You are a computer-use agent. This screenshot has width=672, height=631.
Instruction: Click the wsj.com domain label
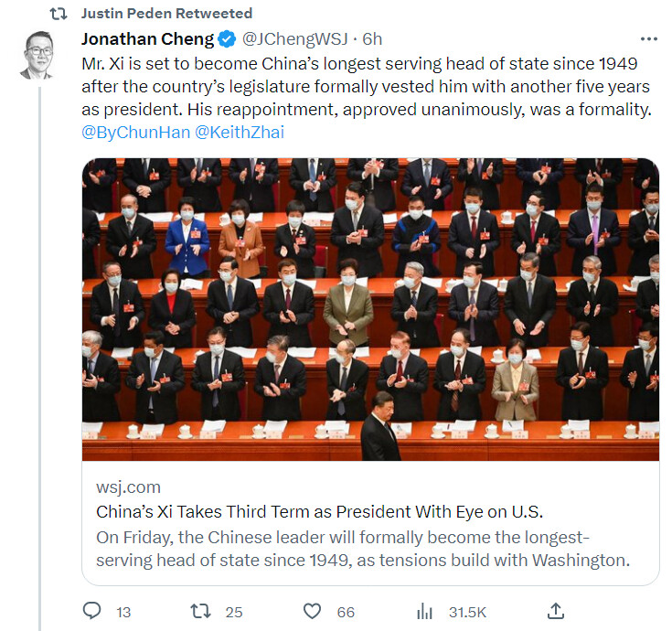(129, 487)
